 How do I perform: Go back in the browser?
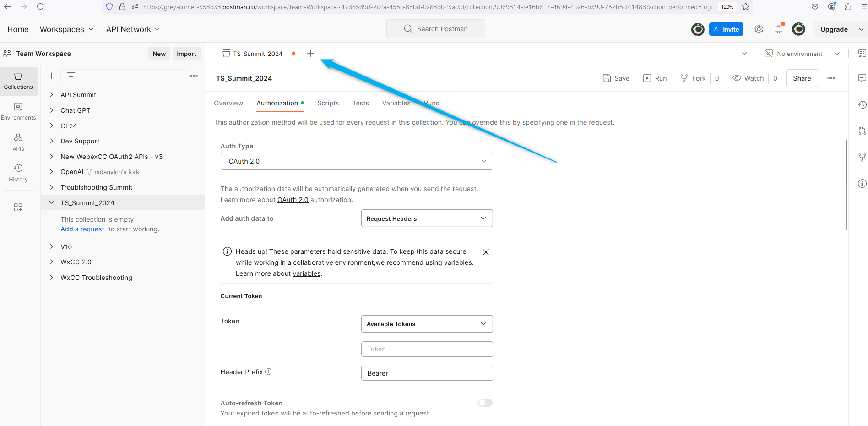pos(7,6)
